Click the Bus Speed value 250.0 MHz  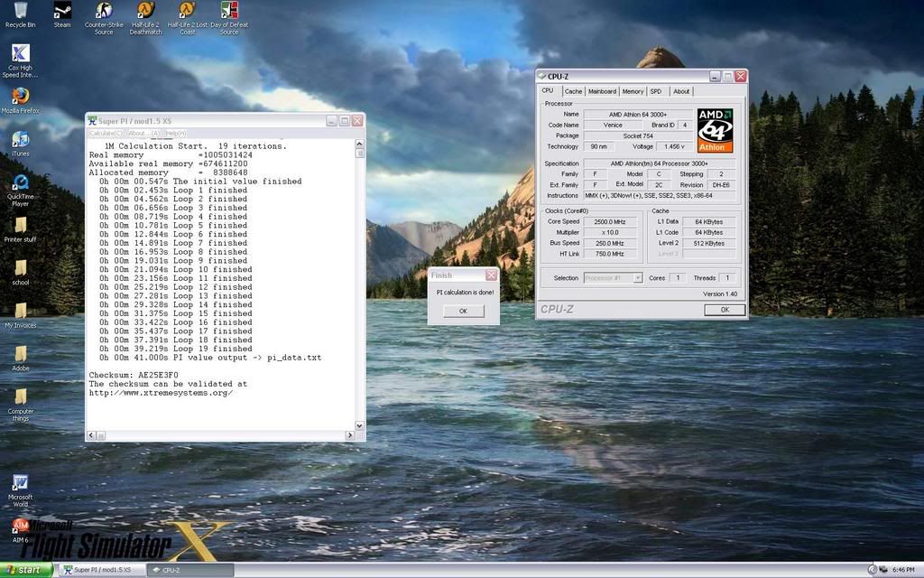coord(610,243)
